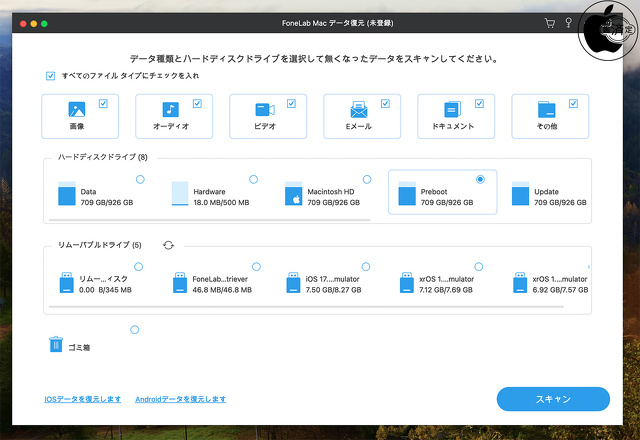Click the Hardware drive icon
640x440 pixels.
coord(180,193)
